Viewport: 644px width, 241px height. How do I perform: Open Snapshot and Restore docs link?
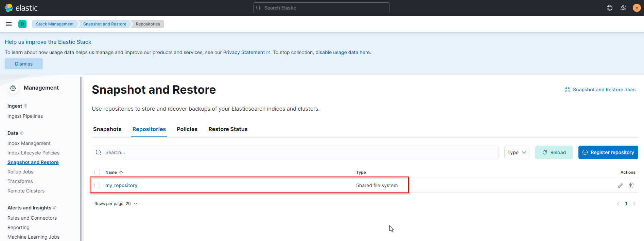click(x=600, y=90)
